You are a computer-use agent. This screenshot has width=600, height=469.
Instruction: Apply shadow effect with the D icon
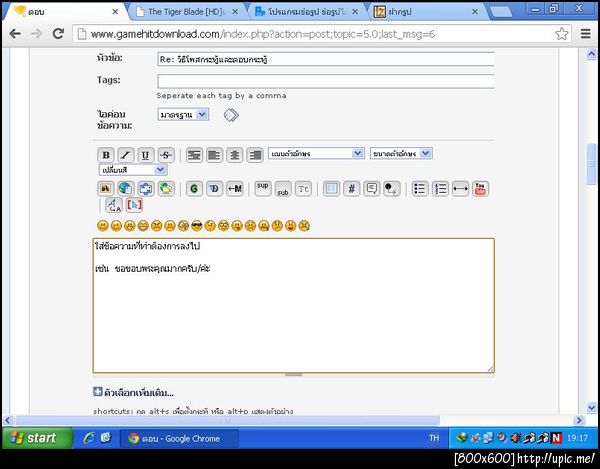[214, 189]
